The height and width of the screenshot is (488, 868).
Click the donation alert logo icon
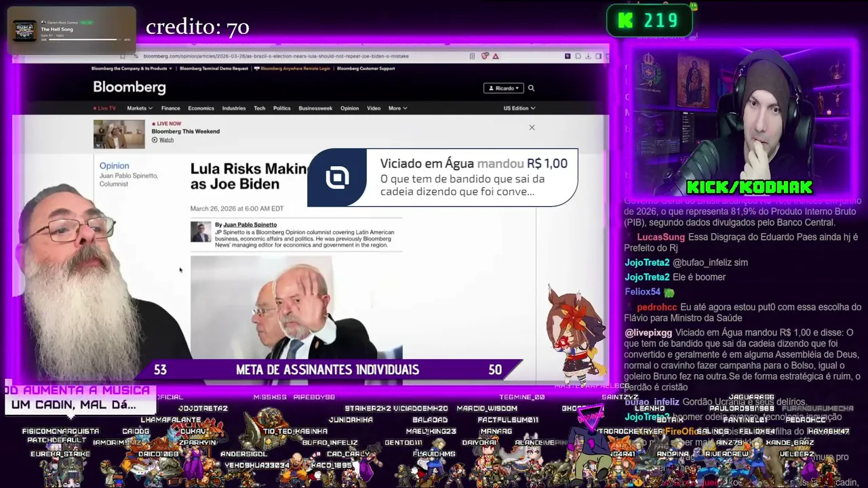coord(337,178)
